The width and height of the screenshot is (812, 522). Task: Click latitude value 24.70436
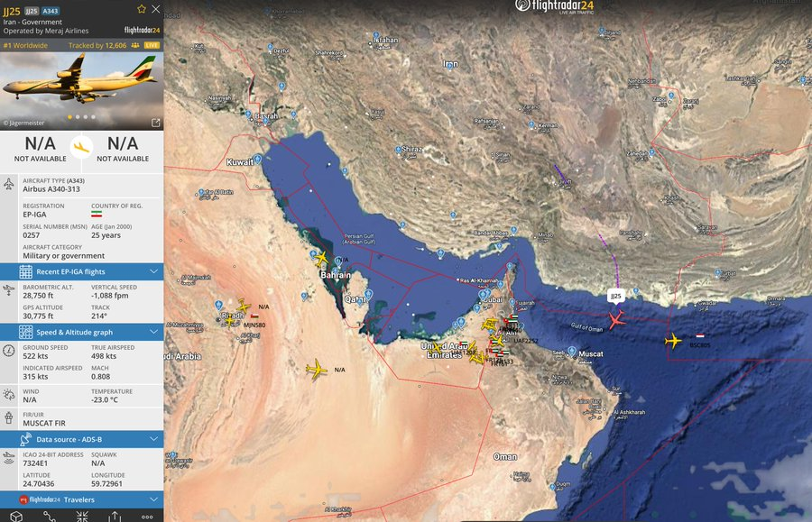[38, 484]
